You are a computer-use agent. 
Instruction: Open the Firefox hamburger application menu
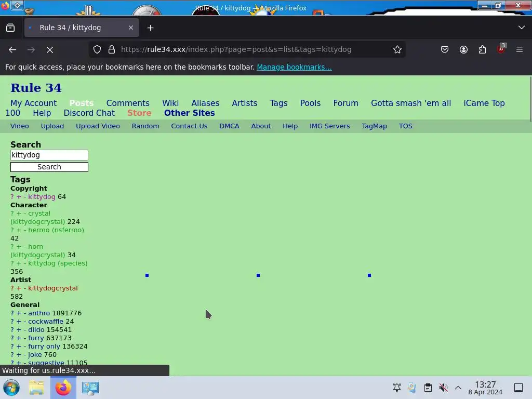coord(519,49)
